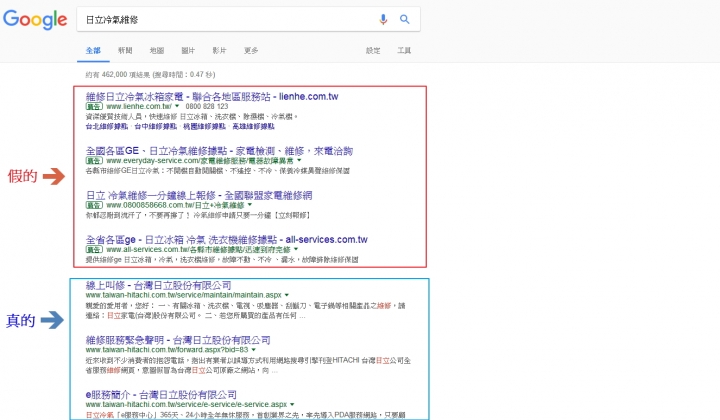Open ad titled 全國各區GE、日立冷氣維修據點
Image resolution: width=720 pixels, height=420 pixels.
pos(219,151)
